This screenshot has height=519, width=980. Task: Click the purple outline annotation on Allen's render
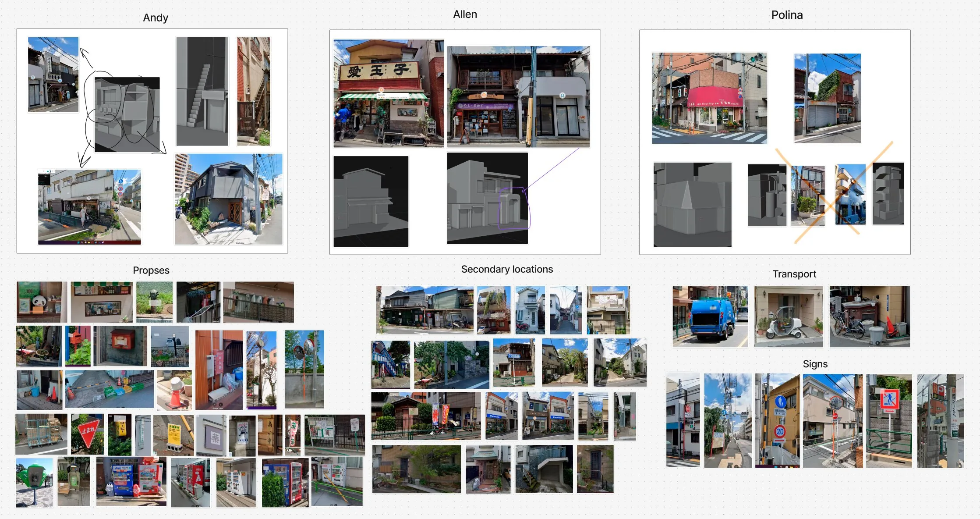click(x=514, y=208)
